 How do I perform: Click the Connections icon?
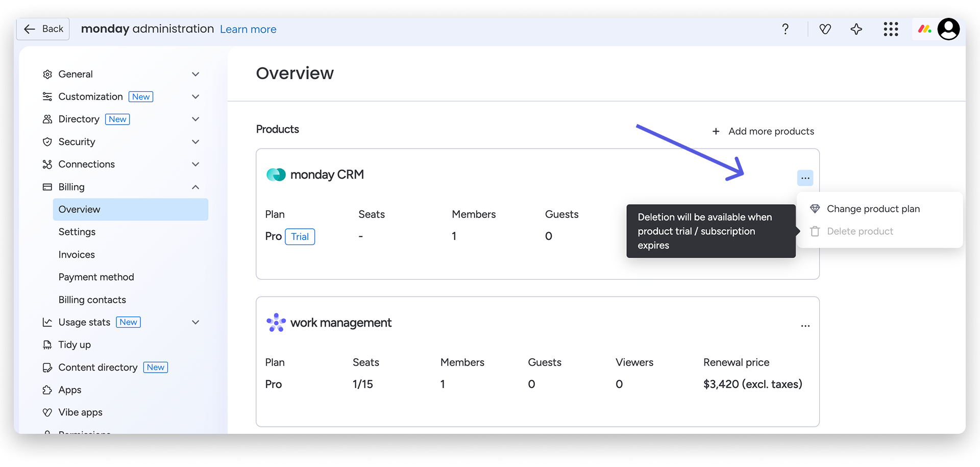(47, 164)
